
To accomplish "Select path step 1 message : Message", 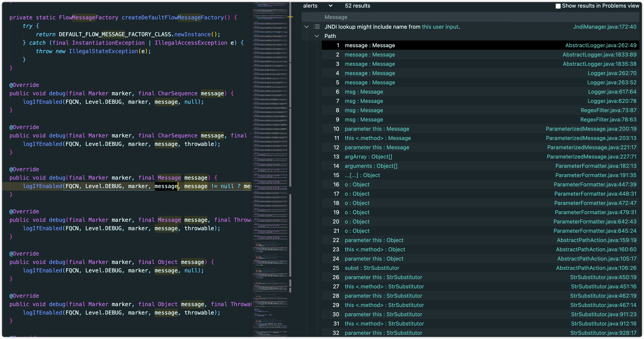I will [x=480, y=45].
